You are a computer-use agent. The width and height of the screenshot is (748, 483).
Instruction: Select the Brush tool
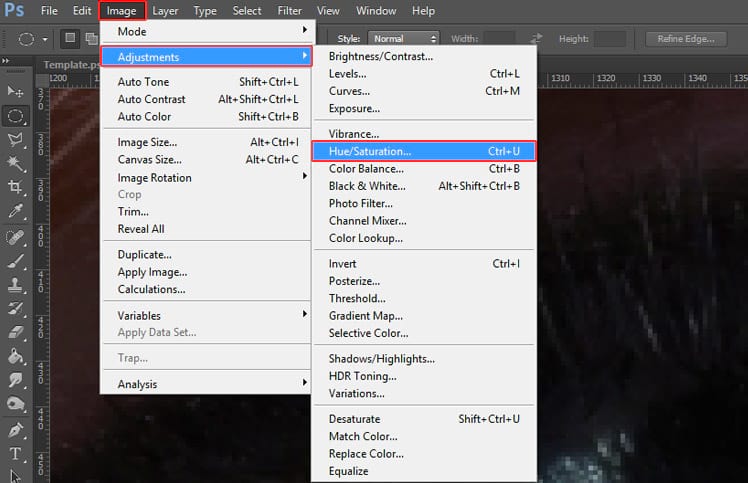click(15, 261)
